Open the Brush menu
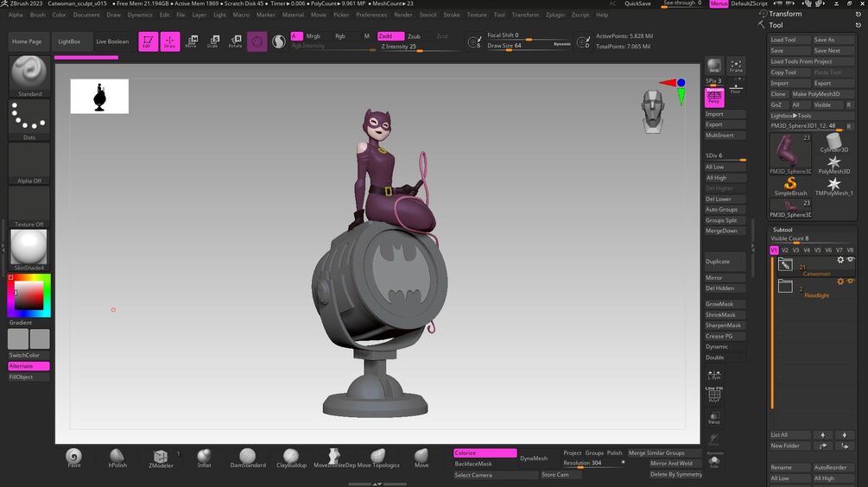Viewport: 868px width, 487px height. [38, 15]
